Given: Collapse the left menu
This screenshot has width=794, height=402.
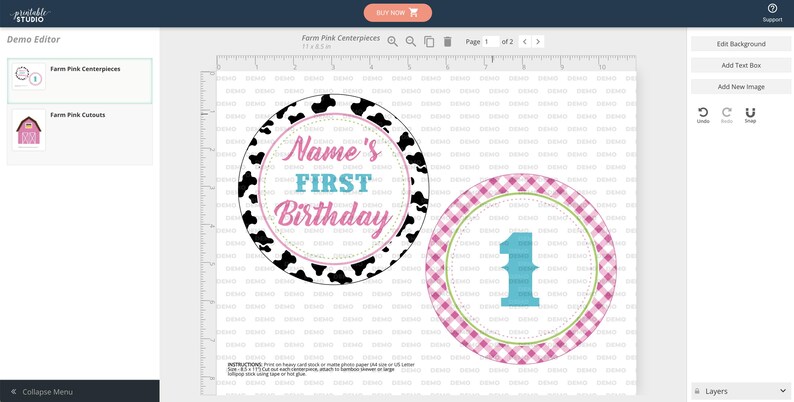Looking at the screenshot, I should (x=80, y=391).
